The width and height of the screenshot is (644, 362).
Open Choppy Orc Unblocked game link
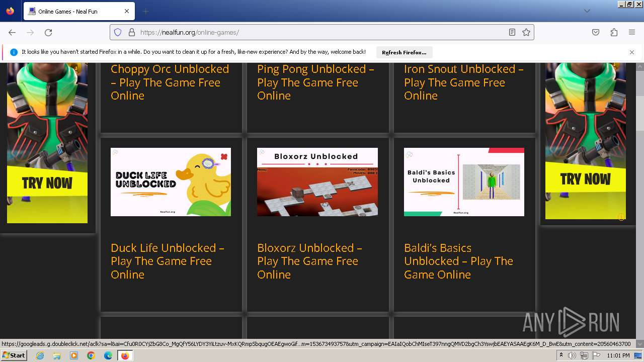(170, 82)
